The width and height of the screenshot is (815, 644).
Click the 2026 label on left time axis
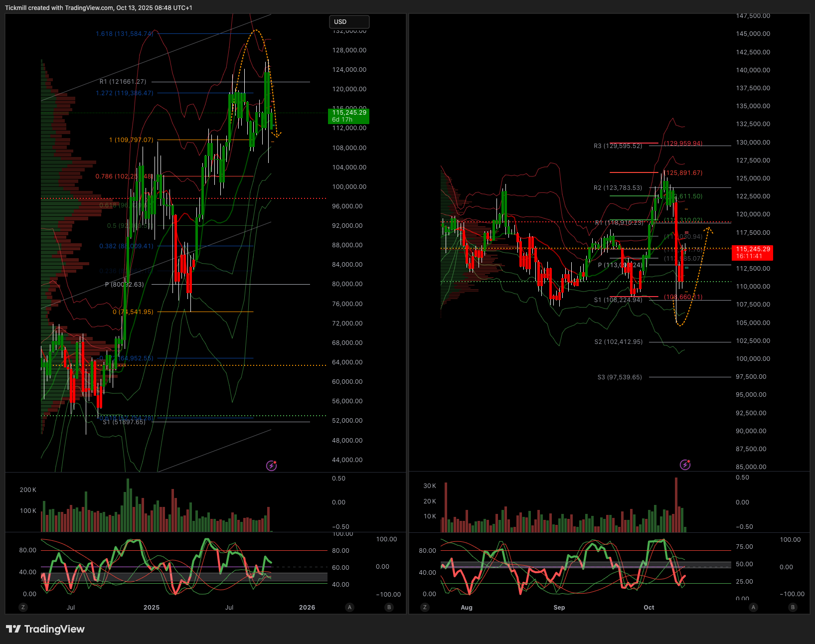click(307, 607)
